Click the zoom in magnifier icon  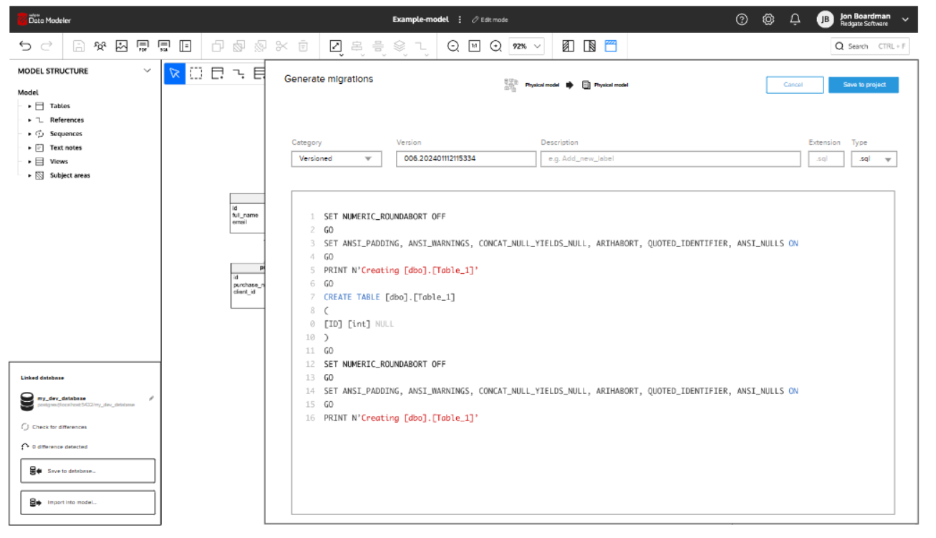coord(495,46)
